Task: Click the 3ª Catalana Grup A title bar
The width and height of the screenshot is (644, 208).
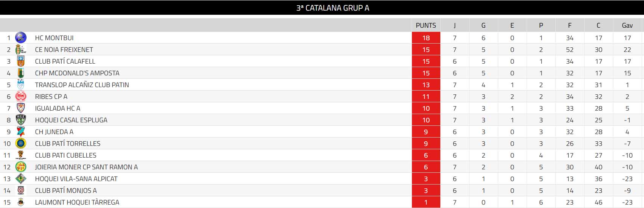Action: [x=332, y=8]
